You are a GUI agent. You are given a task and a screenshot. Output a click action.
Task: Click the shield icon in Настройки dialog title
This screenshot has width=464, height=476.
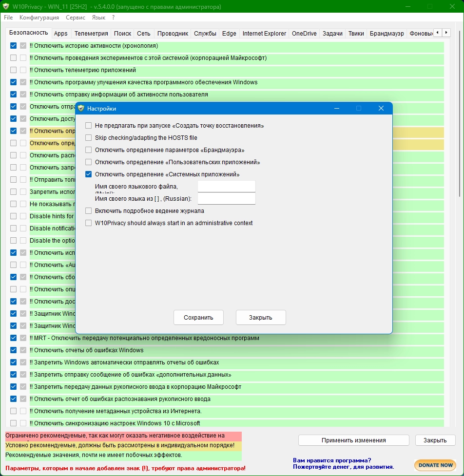click(x=81, y=108)
